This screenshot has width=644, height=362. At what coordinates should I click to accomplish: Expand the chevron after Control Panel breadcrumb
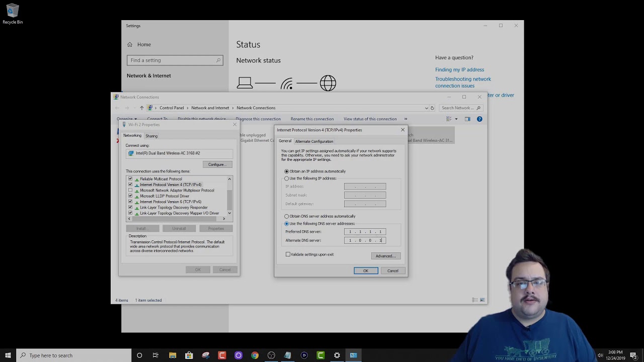click(188, 108)
